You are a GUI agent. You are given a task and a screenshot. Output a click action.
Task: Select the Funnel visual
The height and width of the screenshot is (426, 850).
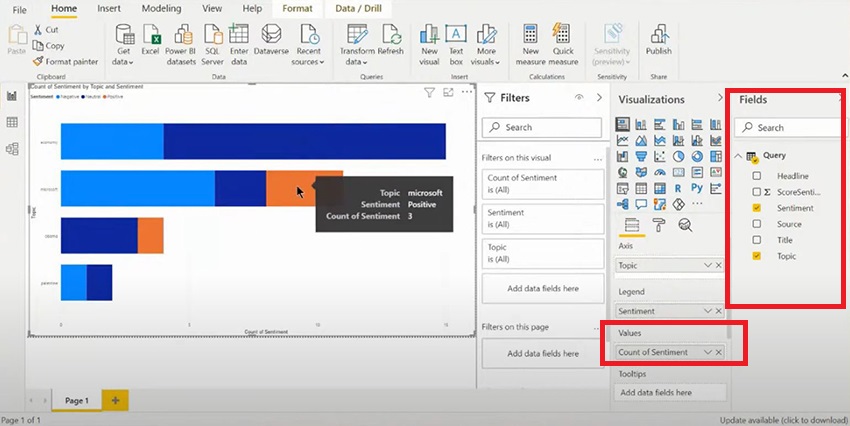[641, 157]
